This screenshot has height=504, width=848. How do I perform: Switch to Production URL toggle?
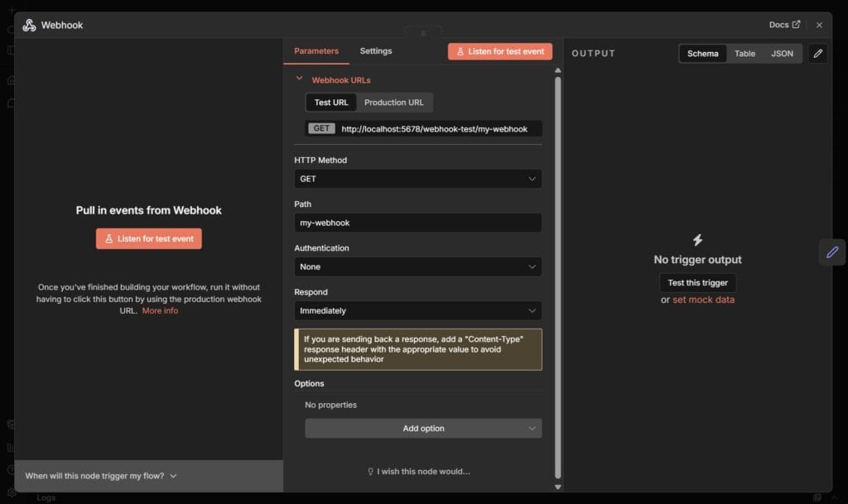tap(393, 103)
